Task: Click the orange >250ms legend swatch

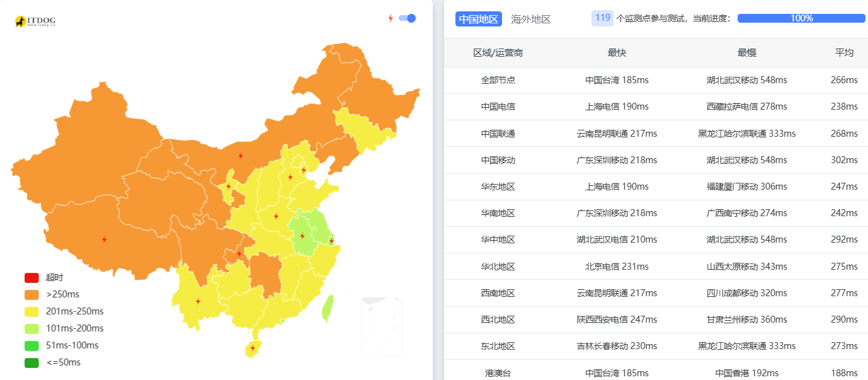Action: click(31, 294)
